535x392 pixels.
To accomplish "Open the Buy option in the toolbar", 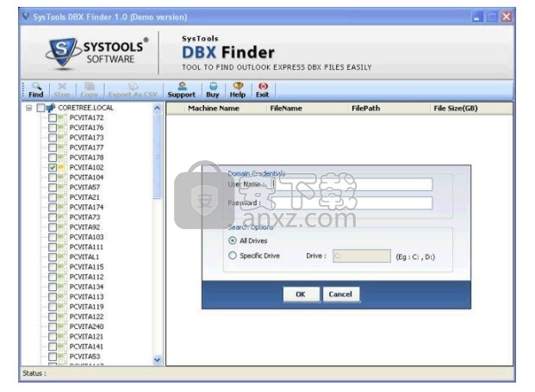I will tap(213, 90).
